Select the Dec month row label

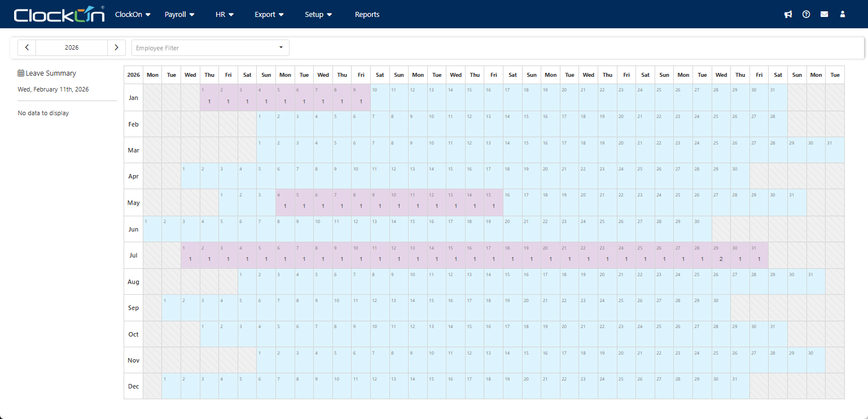134,386
